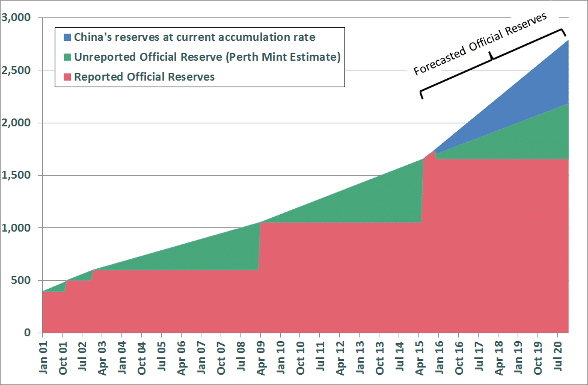Click the black forecast bracket line
This screenshot has height=385, width=588.
(492, 60)
